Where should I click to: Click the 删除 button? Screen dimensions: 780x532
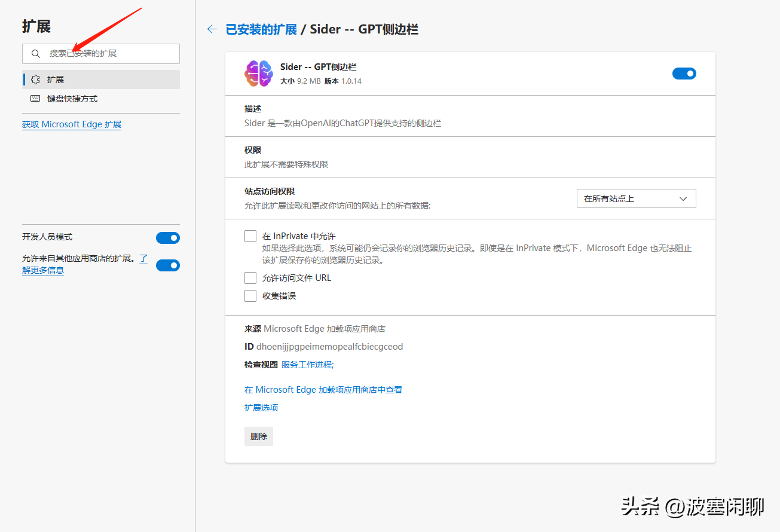pos(259,436)
